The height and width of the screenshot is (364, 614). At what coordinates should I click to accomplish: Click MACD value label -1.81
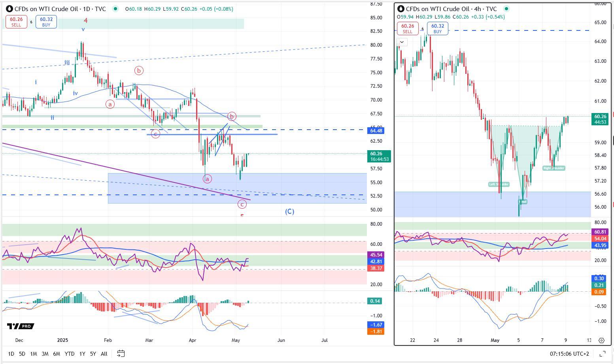coord(376,331)
